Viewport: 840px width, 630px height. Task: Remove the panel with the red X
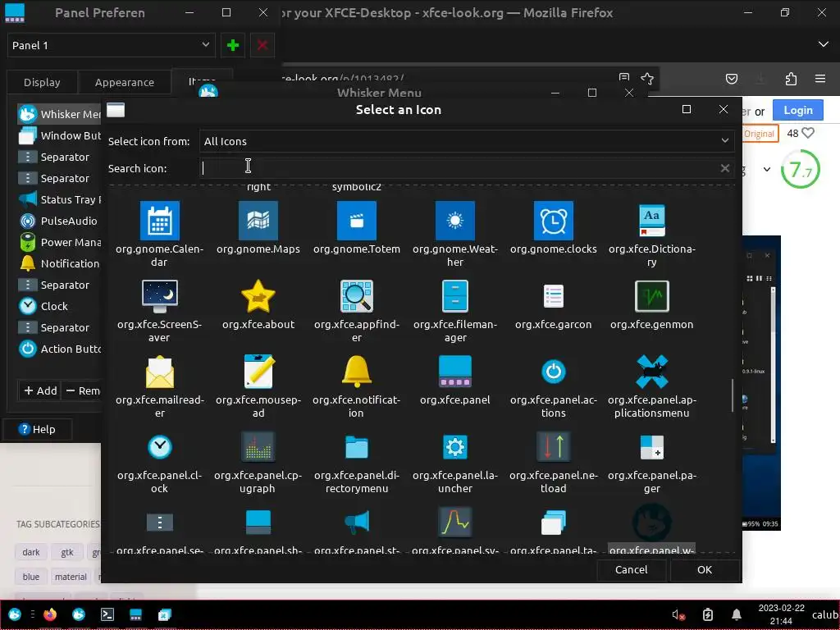262,46
